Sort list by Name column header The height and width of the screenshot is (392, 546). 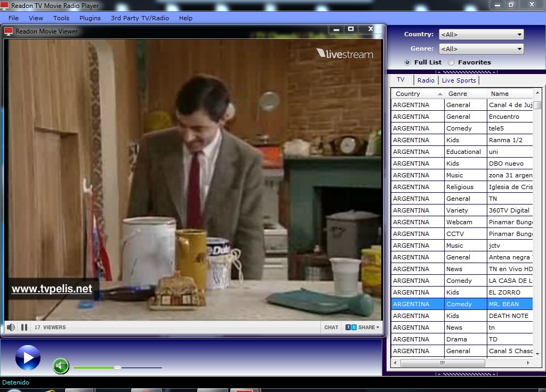(509, 94)
